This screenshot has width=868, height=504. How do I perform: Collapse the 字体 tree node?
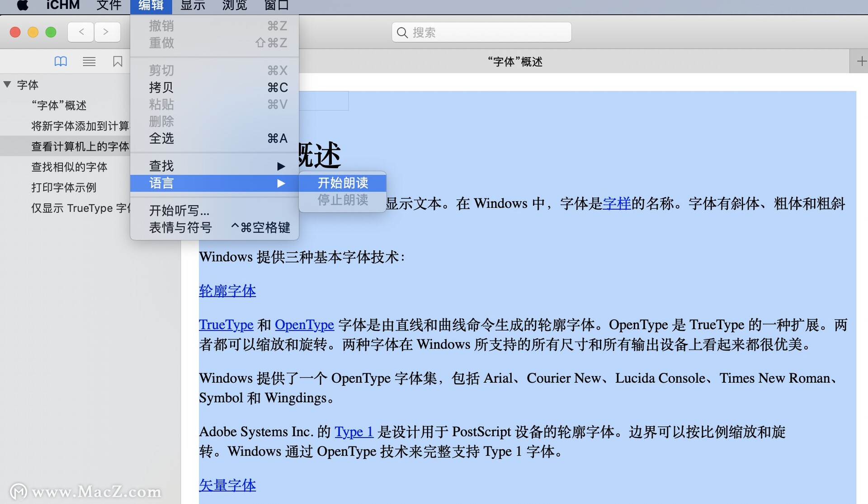pyautogui.click(x=7, y=85)
